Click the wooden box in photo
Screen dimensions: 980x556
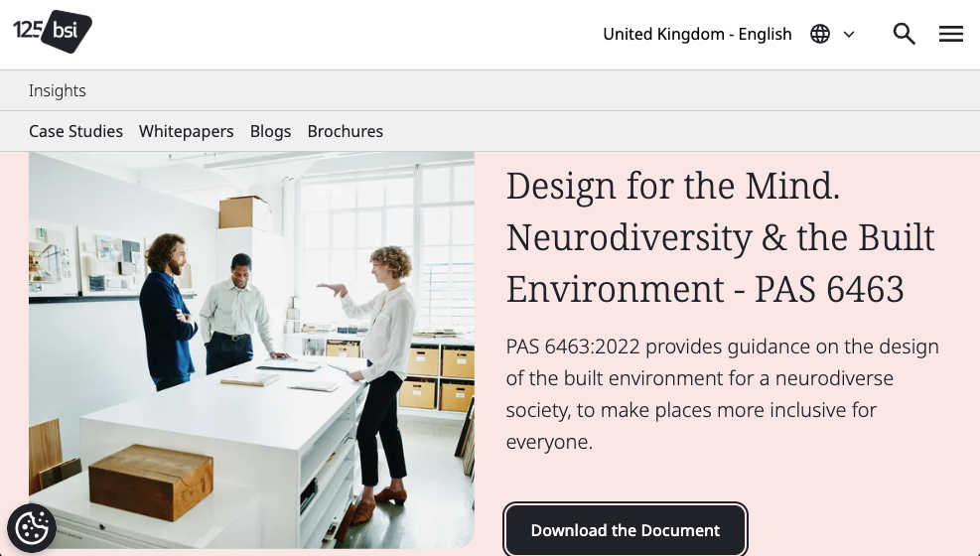[151, 481]
